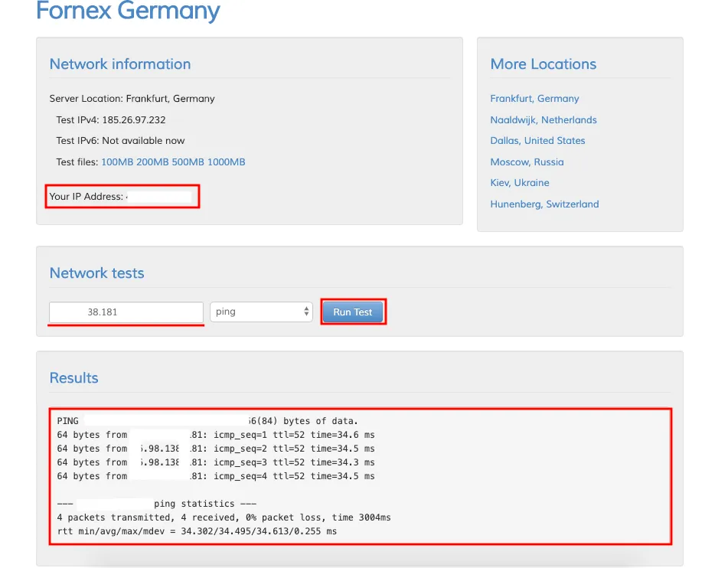Click the Fornex Germany page title
The image size is (728, 568).
point(128,10)
